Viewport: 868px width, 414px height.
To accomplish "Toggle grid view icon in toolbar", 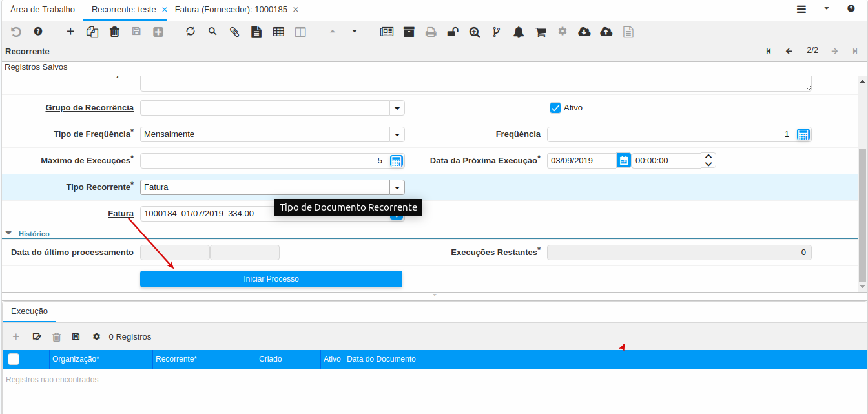I will 278,32.
